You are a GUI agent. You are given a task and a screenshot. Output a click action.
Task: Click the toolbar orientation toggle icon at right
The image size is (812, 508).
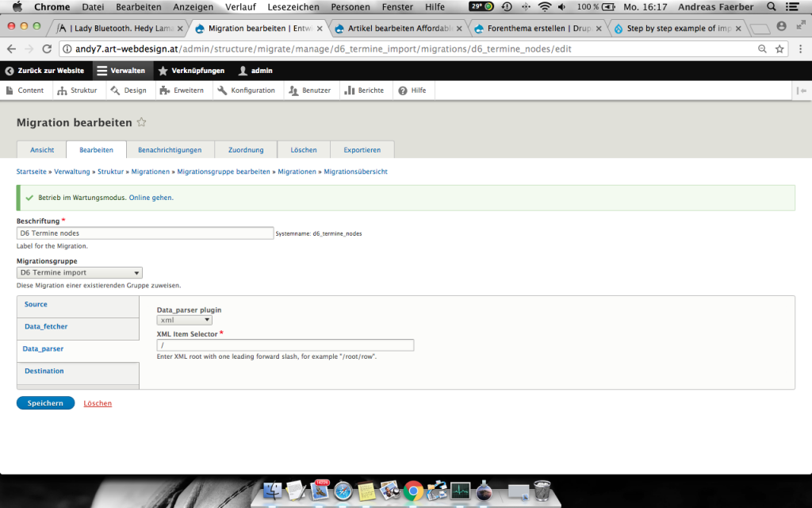tap(802, 90)
